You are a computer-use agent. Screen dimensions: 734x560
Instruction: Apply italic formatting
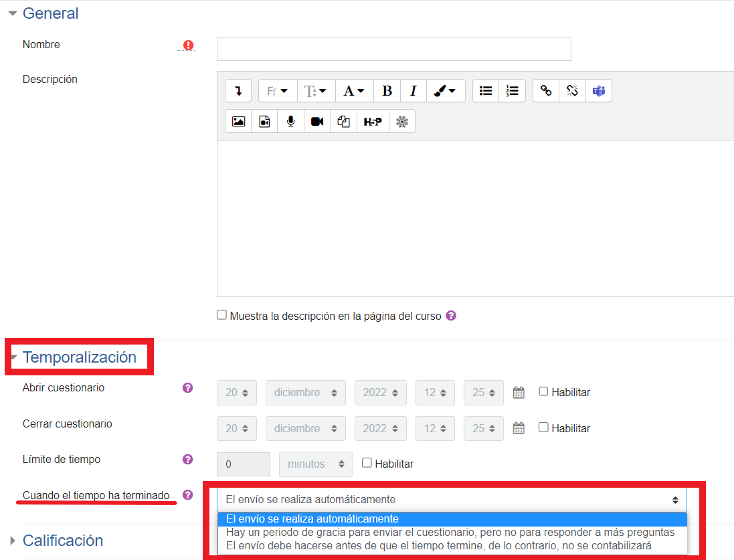click(414, 91)
